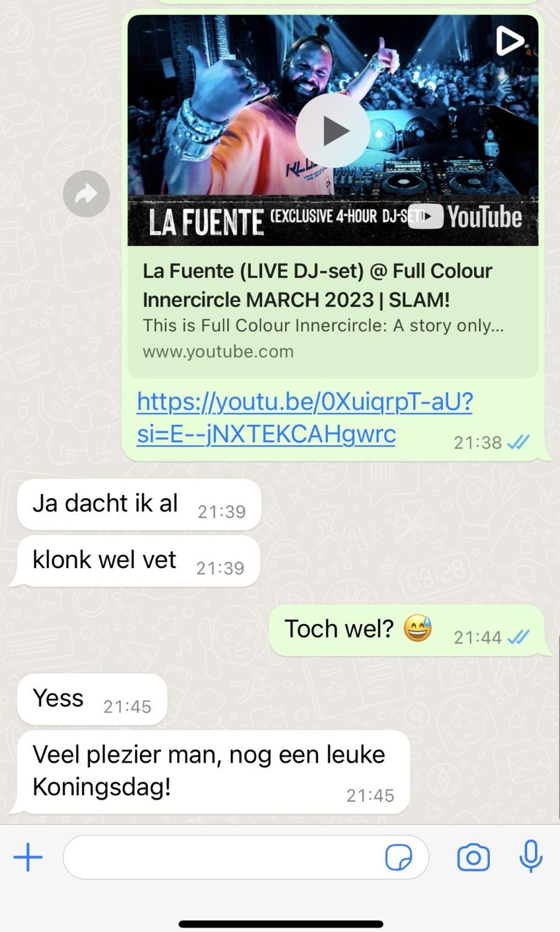
Task: Select the 'Veel plezier man' message
Action: pyautogui.click(x=213, y=772)
